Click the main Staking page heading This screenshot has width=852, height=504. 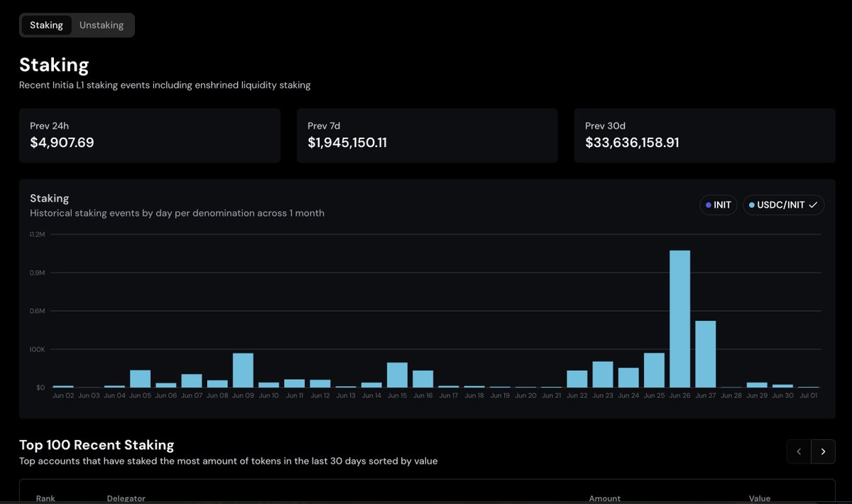tap(54, 65)
